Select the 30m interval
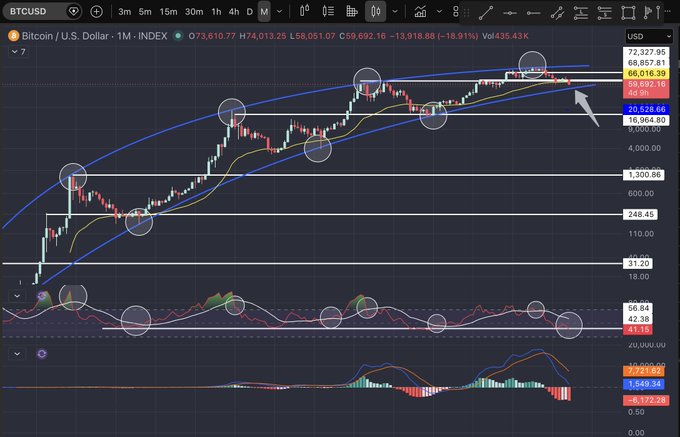Viewport: 680px width, 437px height. (x=194, y=12)
